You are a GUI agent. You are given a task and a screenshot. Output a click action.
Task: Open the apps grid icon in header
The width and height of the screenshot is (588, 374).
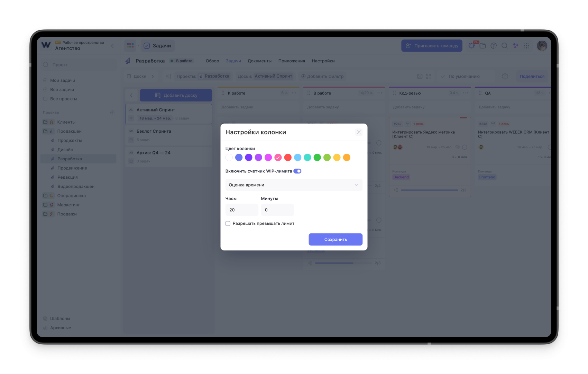click(x=527, y=46)
